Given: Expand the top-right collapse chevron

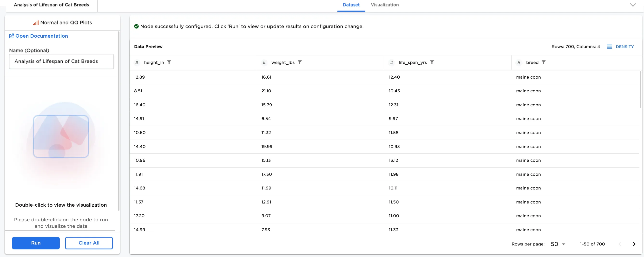Looking at the screenshot, I should click(633, 5).
